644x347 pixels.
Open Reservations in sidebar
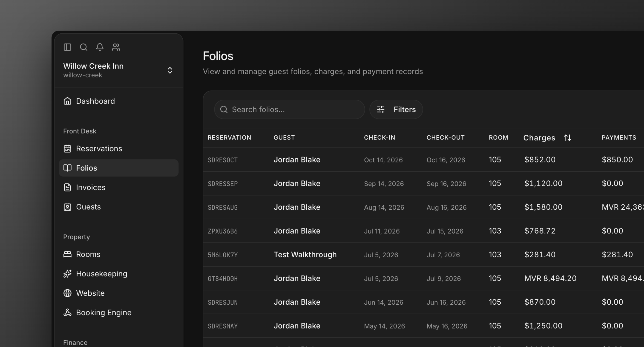(118, 149)
